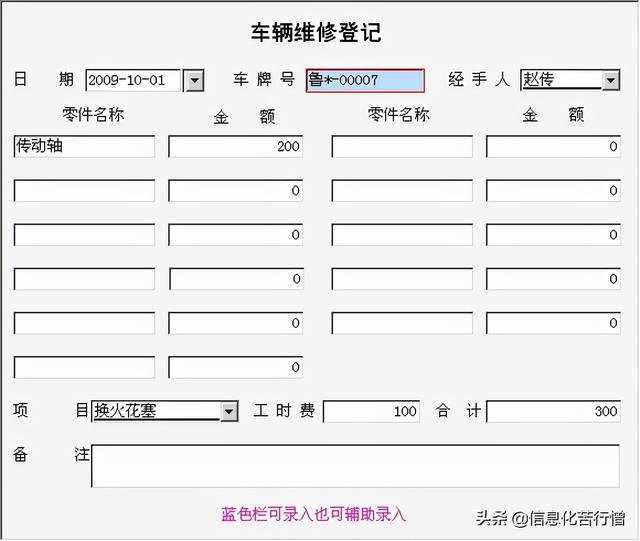Click the hint text 蓝色栏可录入也可辅助录入
Screen dimensions: 640x541
313,514
